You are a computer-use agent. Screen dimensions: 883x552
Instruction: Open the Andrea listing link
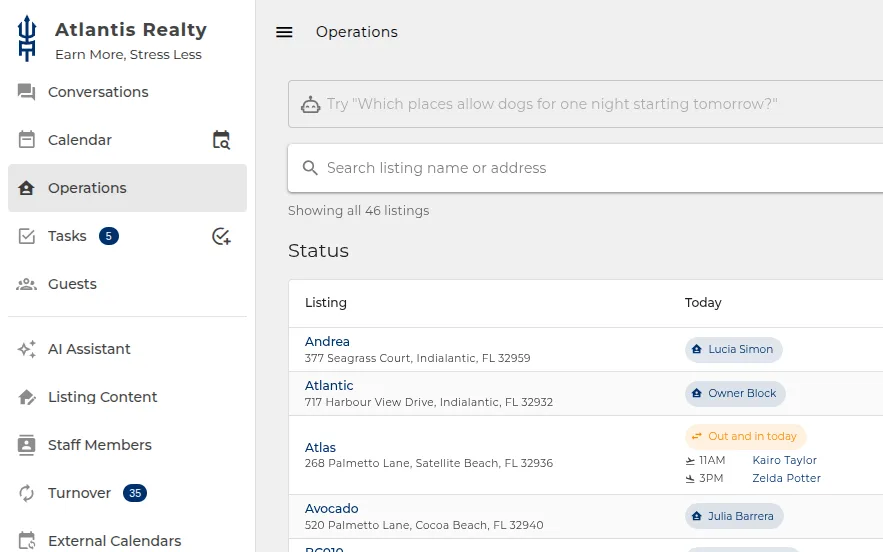click(x=327, y=341)
